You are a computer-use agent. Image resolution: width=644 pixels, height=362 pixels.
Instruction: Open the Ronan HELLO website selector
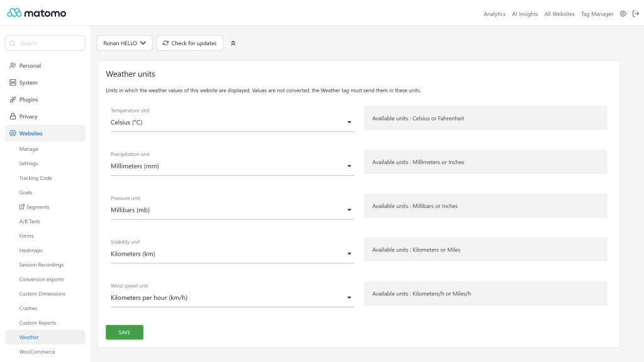point(125,43)
